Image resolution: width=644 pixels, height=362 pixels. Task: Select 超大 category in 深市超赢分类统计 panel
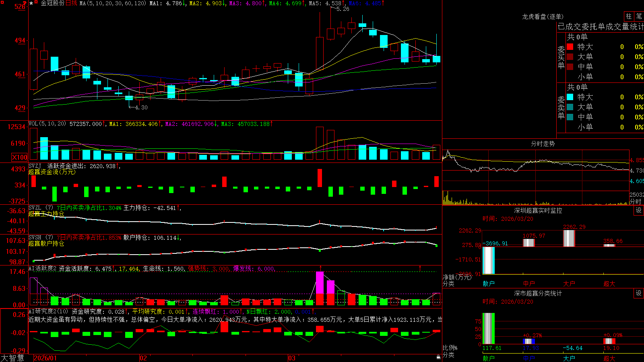click(x=609, y=358)
